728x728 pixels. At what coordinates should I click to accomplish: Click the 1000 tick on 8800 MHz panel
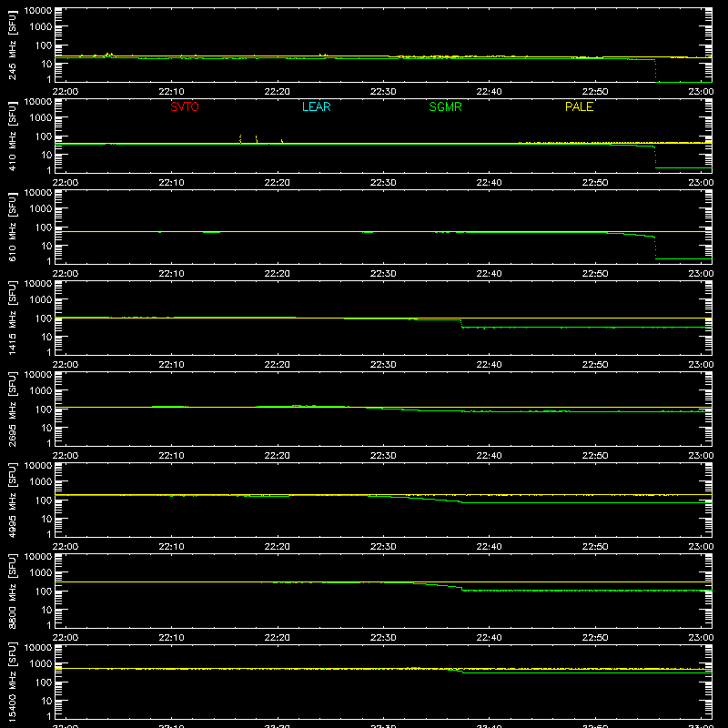41,573
